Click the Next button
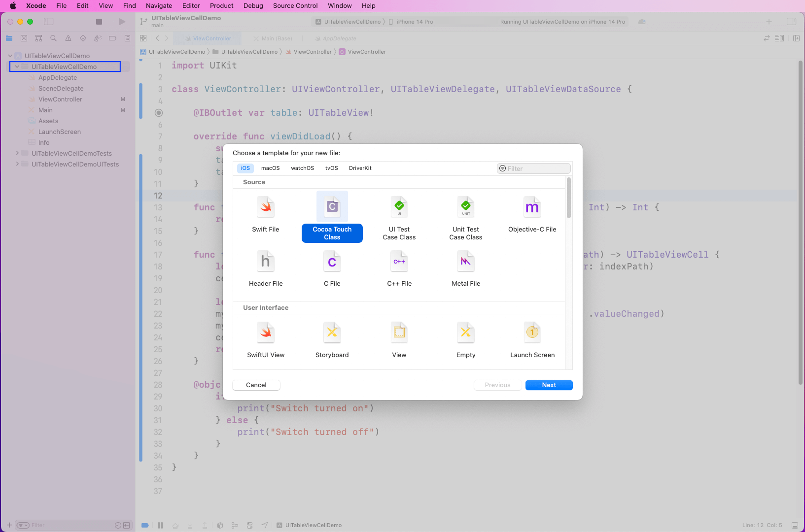This screenshot has height=532, width=805. [x=549, y=385]
